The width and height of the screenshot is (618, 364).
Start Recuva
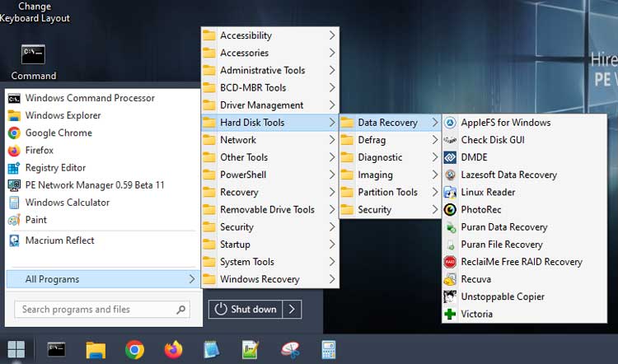tap(524, 279)
